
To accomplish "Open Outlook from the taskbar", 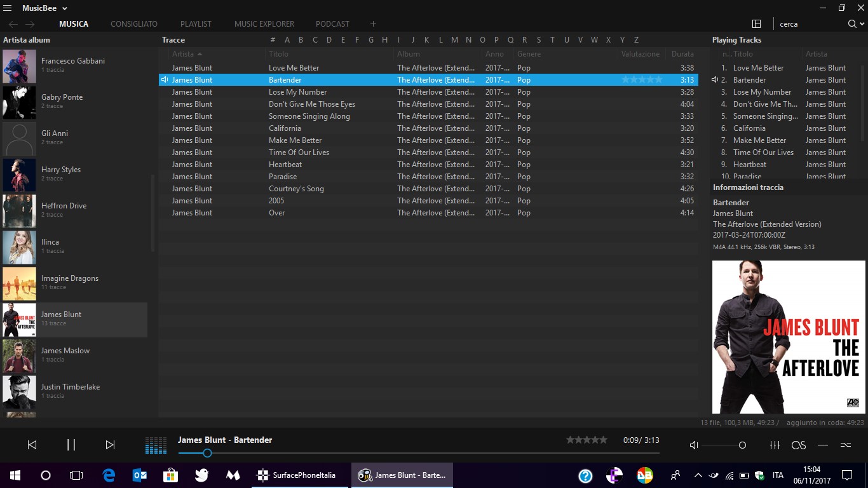I will pyautogui.click(x=140, y=475).
